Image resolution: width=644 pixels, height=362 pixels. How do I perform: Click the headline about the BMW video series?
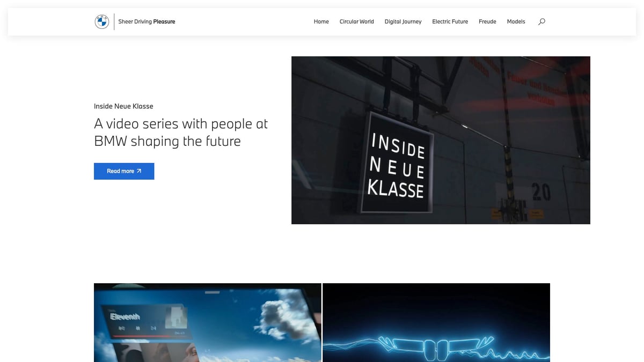[181, 132]
